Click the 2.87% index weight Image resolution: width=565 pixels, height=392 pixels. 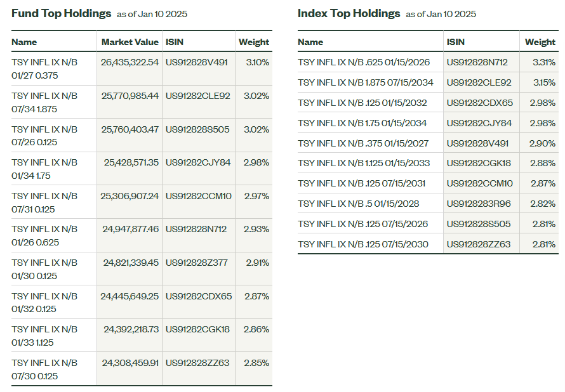543,183
